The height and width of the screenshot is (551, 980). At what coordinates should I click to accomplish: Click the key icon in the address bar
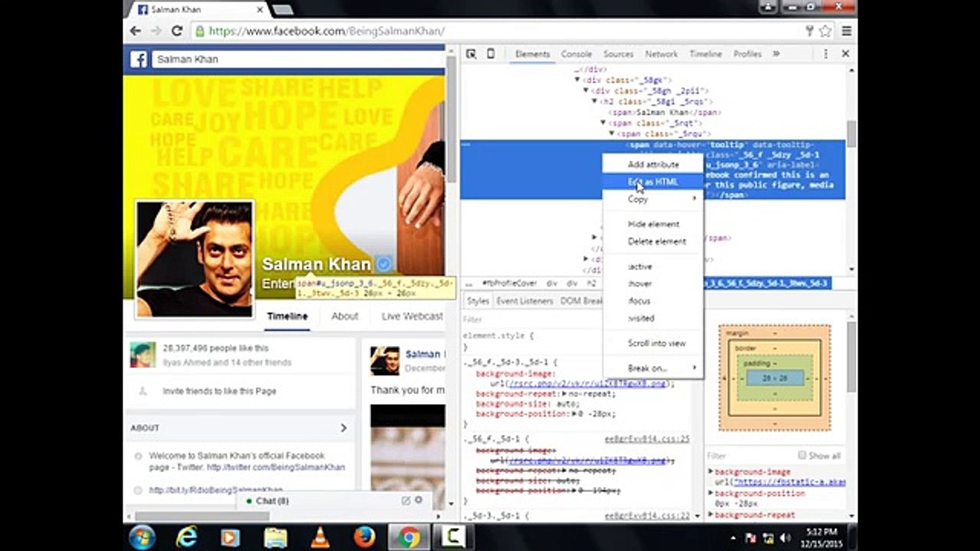[x=809, y=31]
